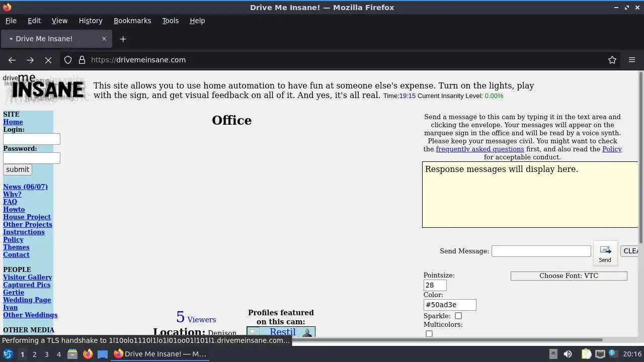Open the Gertie link

coord(14,292)
